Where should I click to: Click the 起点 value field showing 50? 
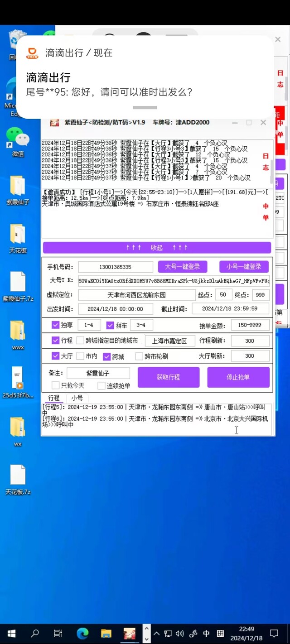tap(223, 295)
